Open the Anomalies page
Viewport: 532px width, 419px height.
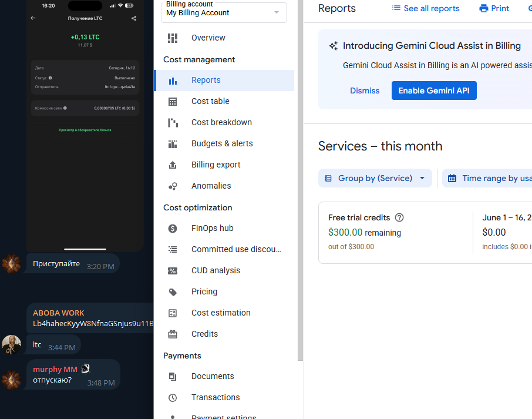[x=224, y=186]
